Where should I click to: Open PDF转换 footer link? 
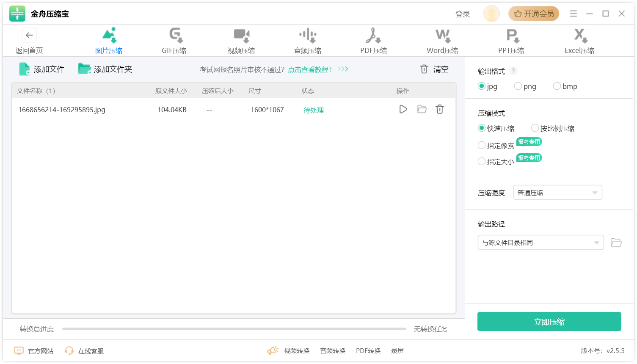point(368,350)
